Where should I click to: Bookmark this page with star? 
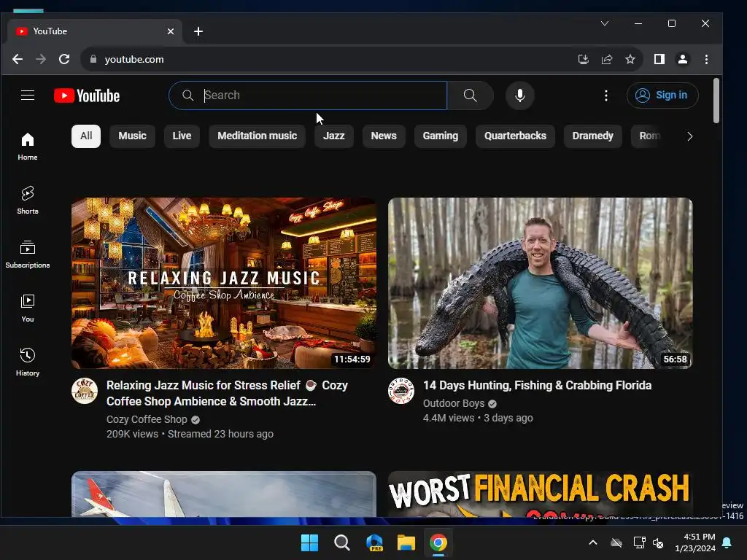pyautogui.click(x=630, y=59)
